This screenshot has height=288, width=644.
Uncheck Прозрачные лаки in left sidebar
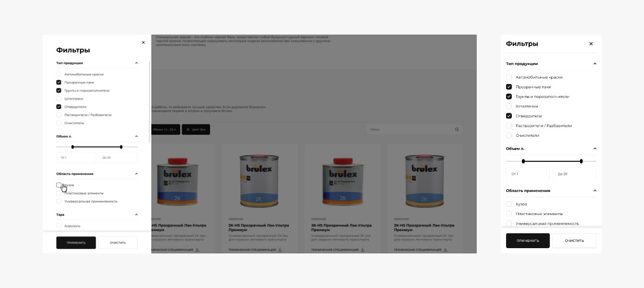click(x=59, y=83)
